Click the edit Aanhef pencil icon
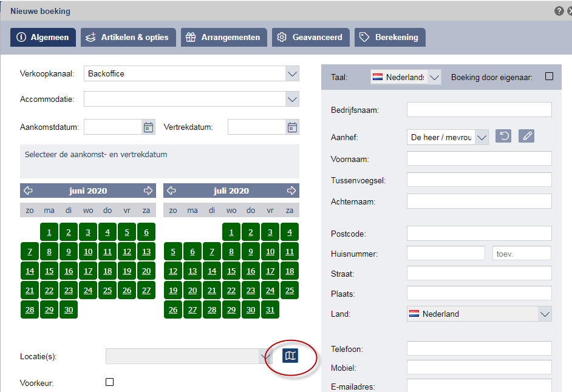 click(526, 137)
